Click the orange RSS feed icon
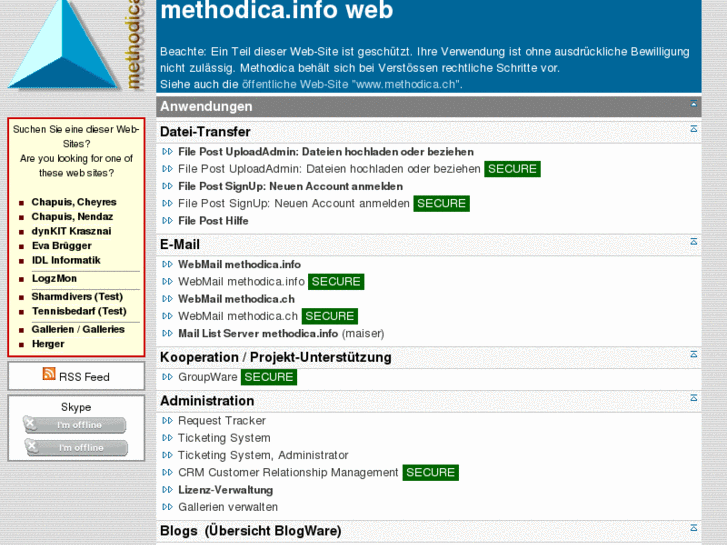This screenshot has height=545, width=727. click(x=49, y=373)
